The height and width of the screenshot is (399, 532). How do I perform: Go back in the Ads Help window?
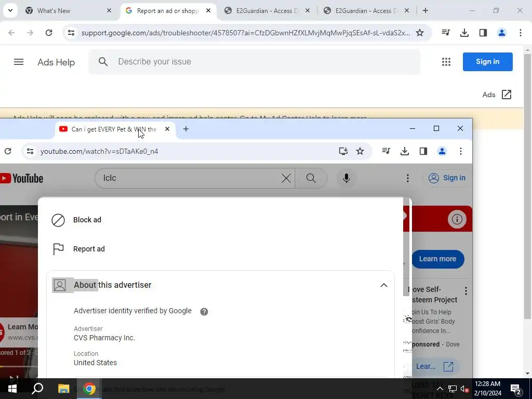(x=11, y=33)
